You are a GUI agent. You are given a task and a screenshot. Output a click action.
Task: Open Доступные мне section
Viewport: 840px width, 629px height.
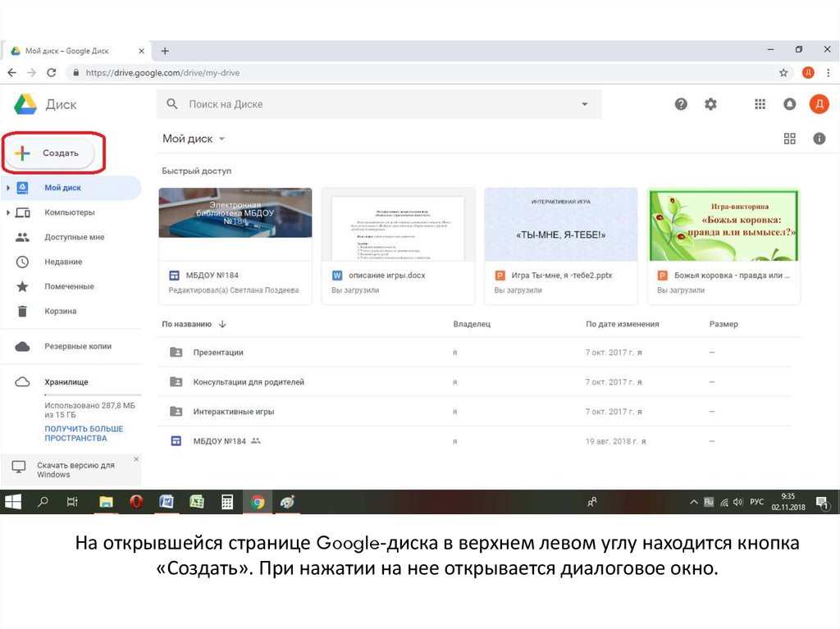point(74,237)
